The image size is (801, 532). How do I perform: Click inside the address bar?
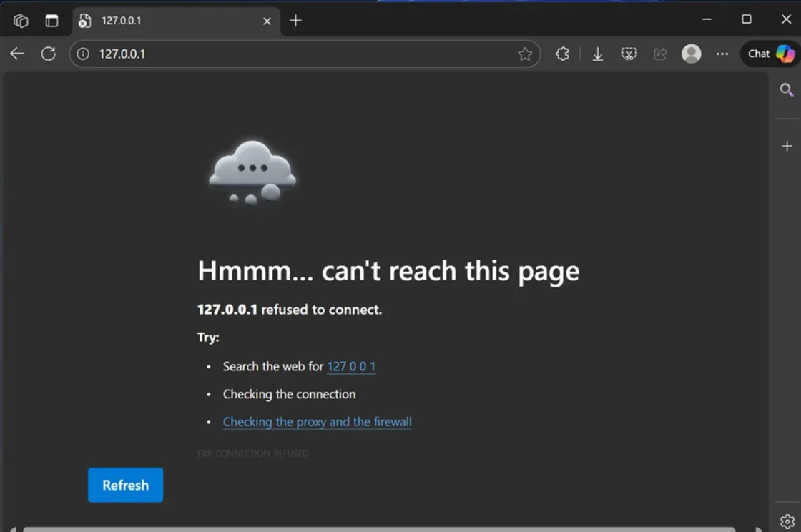286,54
